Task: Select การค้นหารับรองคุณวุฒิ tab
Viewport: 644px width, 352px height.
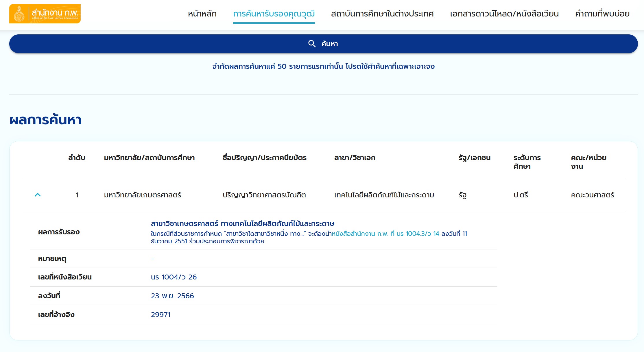Action: click(x=274, y=14)
